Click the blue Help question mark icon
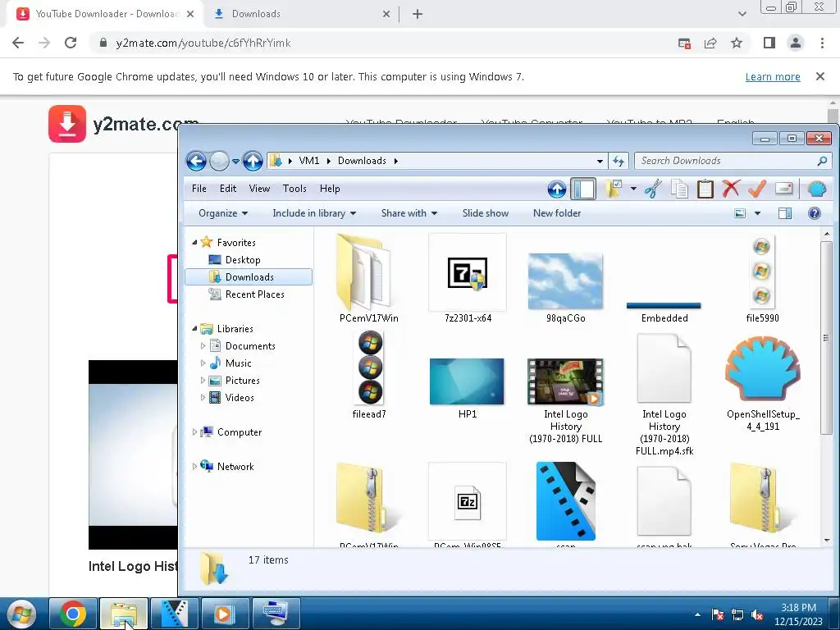The image size is (840, 630). click(815, 213)
